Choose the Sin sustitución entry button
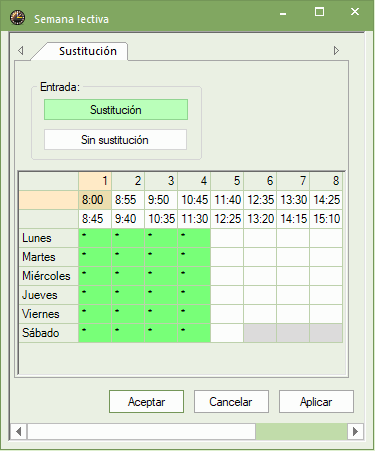This screenshot has height=451, width=375. click(115, 140)
